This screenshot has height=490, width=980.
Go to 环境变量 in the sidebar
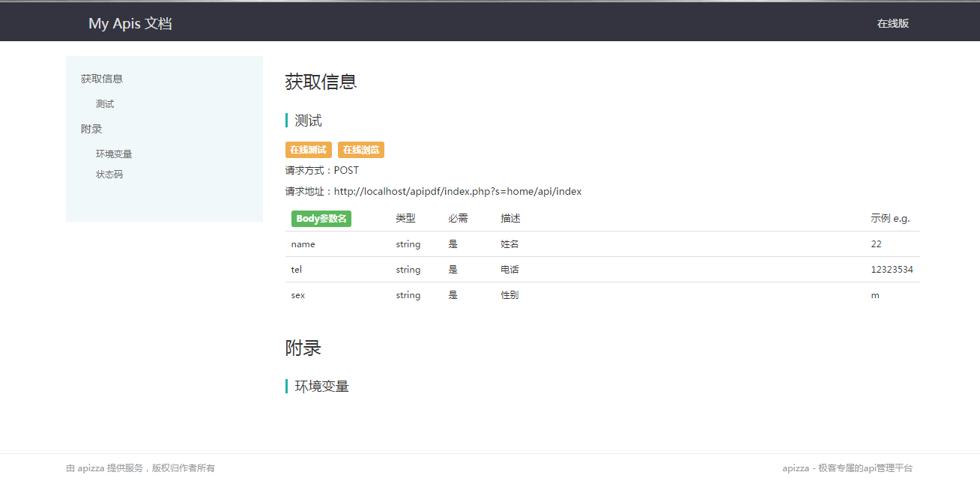(x=114, y=154)
